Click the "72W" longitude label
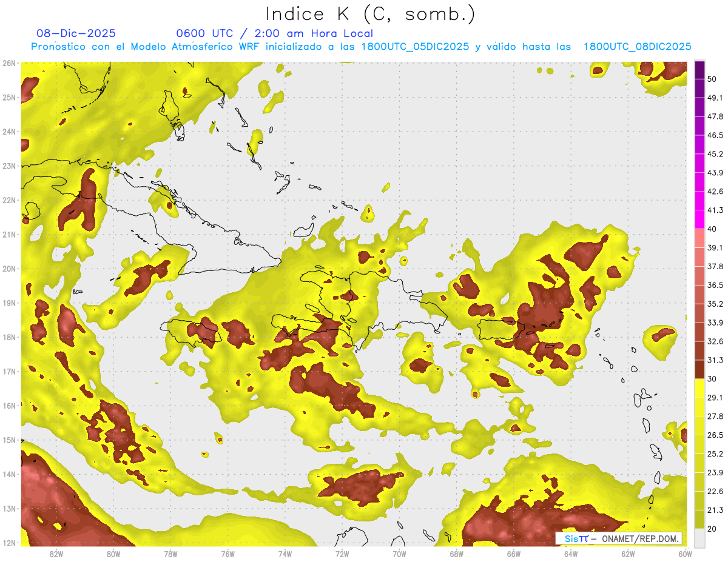The height and width of the screenshot is (562, 728). pyautogui.click(x=342, y=554)
